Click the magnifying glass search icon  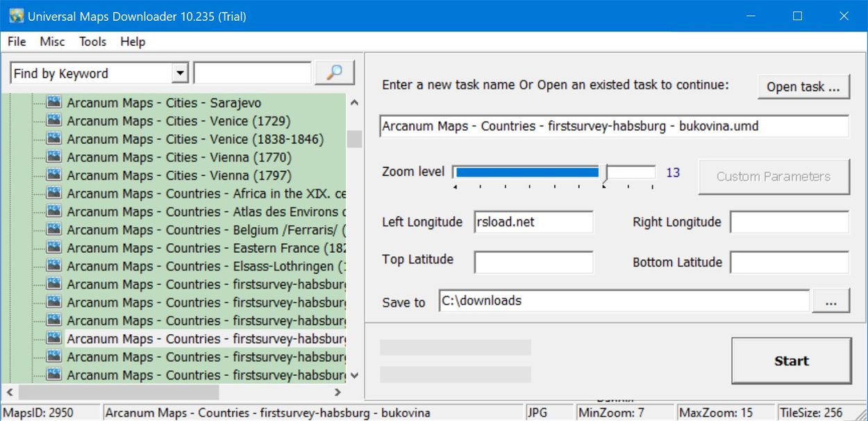click(x=335, y=72)
